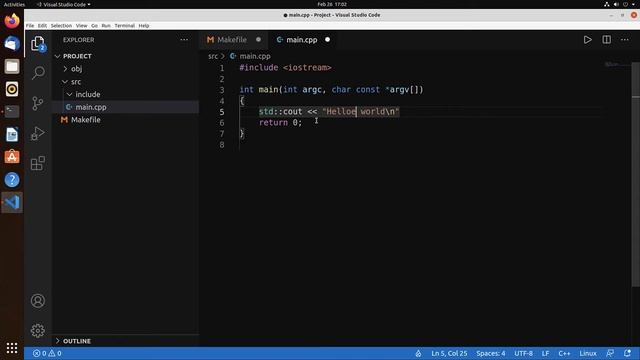Open the Search view in activity bar
This screenshot has height=360, width=640.
tap(38, 73)
